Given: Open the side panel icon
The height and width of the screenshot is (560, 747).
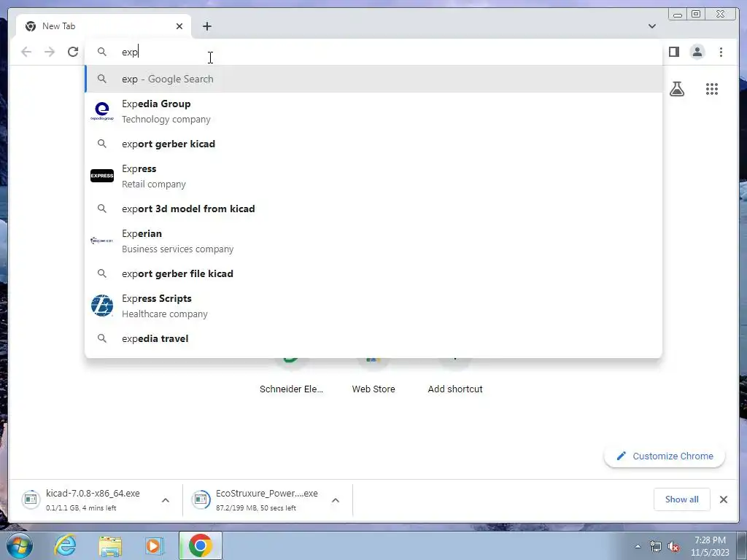Looking at the screenshot, I should coord(673,52).
